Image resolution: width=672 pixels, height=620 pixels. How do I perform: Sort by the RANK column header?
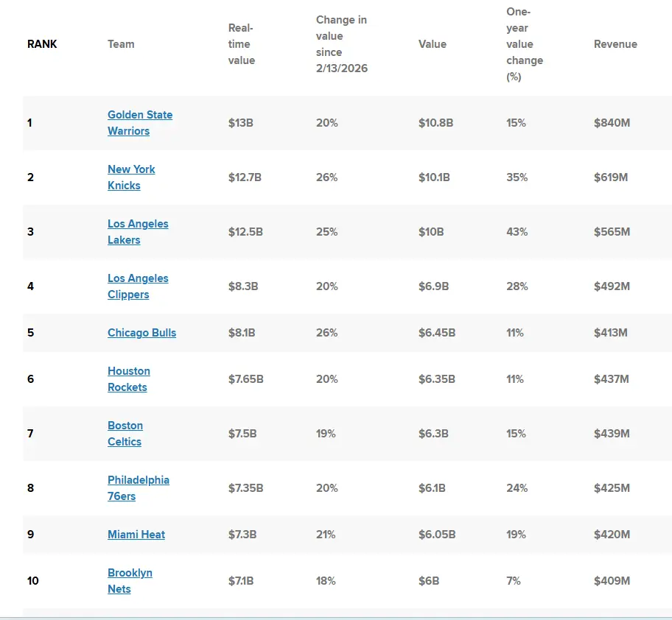pos(42,44)
